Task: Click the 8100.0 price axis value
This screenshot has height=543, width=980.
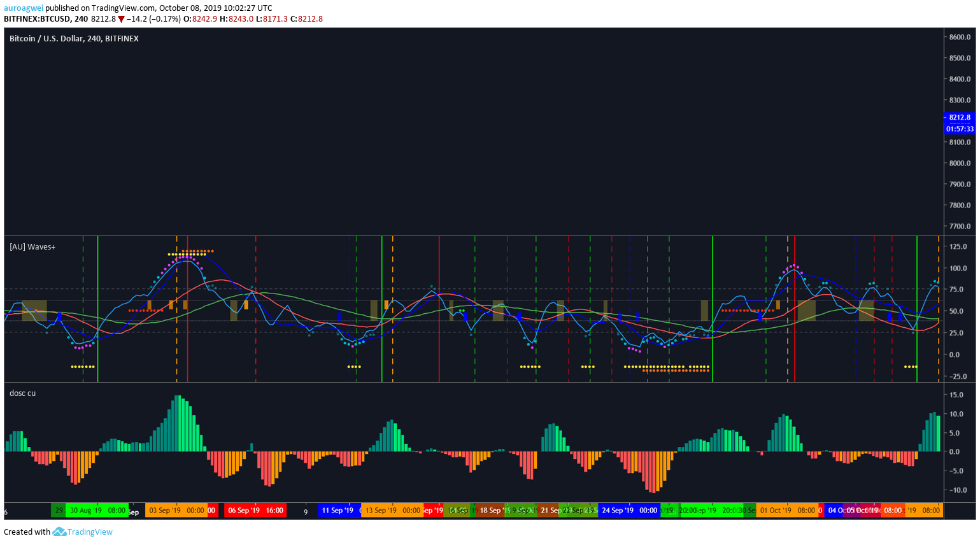Action: pos(960,143)
